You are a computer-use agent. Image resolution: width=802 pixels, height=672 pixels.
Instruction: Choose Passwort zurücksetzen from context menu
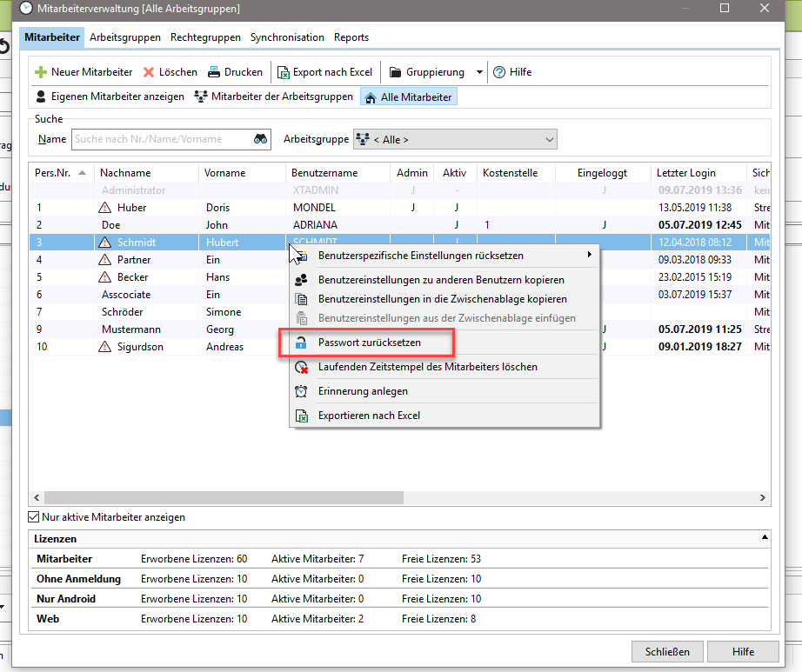tap(370, 343)
